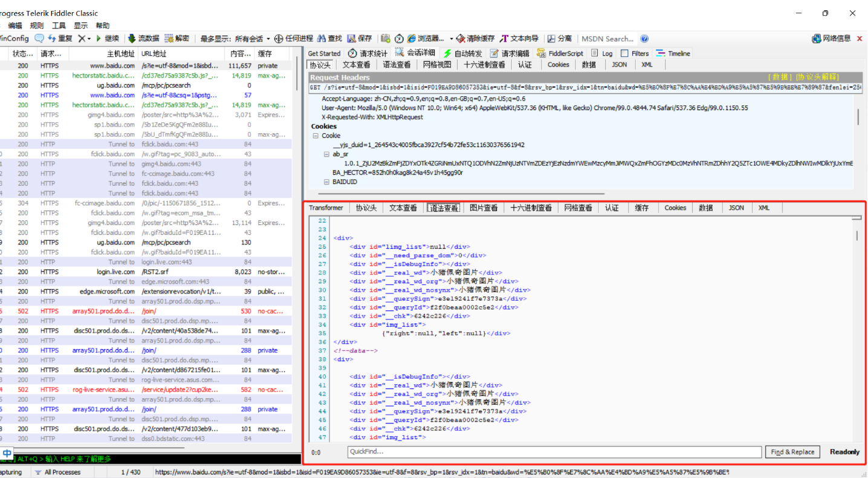Click the 任何进程 process picker icon
The image size is (868, 478).
(295, 38)
